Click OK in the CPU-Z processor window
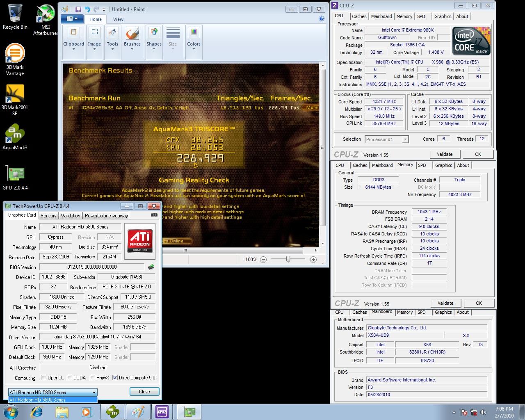This screenshot has height=420, width=525. pyautogui.click(x=478, y=154)
